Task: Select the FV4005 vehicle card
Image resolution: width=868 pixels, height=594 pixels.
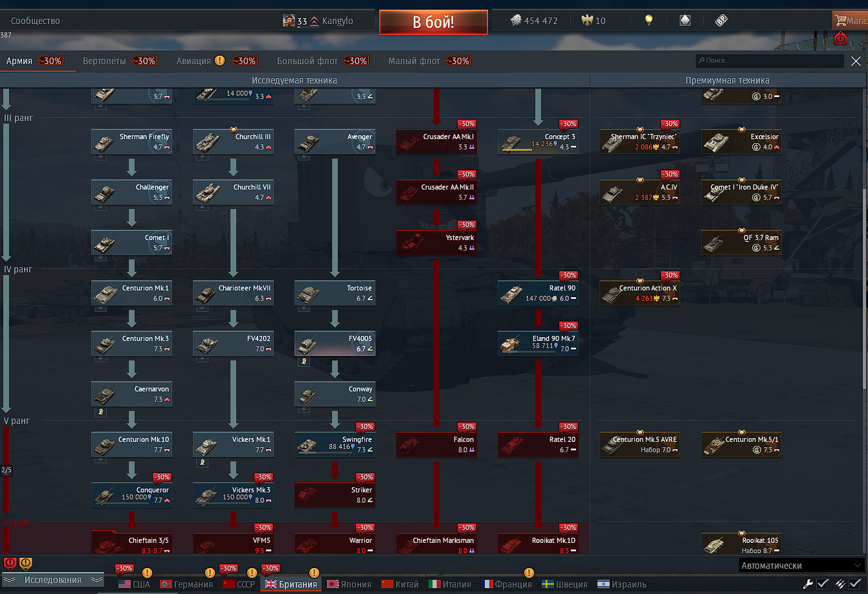Action: [x=335, y=344]
